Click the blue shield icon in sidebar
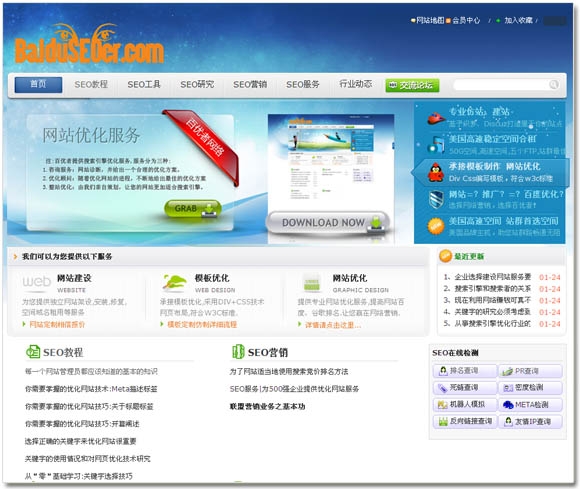 (436, 200)
